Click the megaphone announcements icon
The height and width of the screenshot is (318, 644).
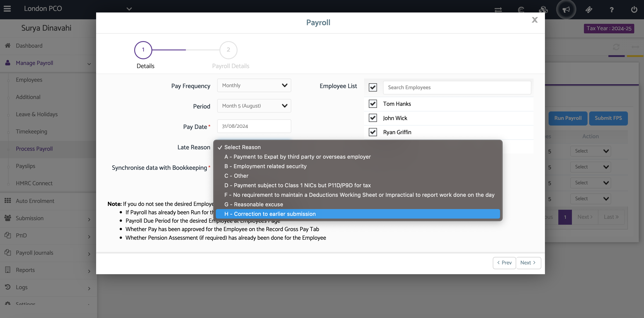566,10
